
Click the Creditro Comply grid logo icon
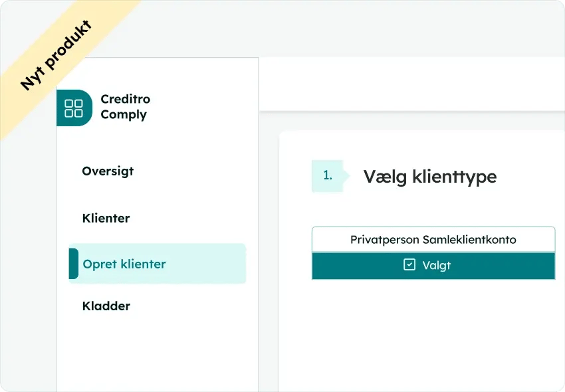[x=74, y=108]
